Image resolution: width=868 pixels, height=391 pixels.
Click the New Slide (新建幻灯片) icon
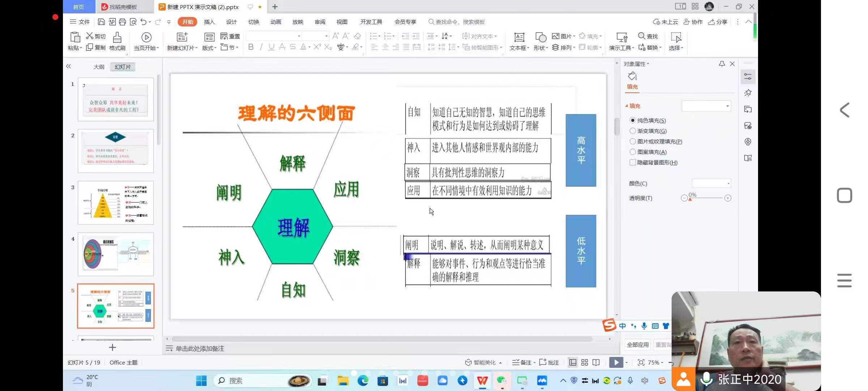click(x=182, y=37)
